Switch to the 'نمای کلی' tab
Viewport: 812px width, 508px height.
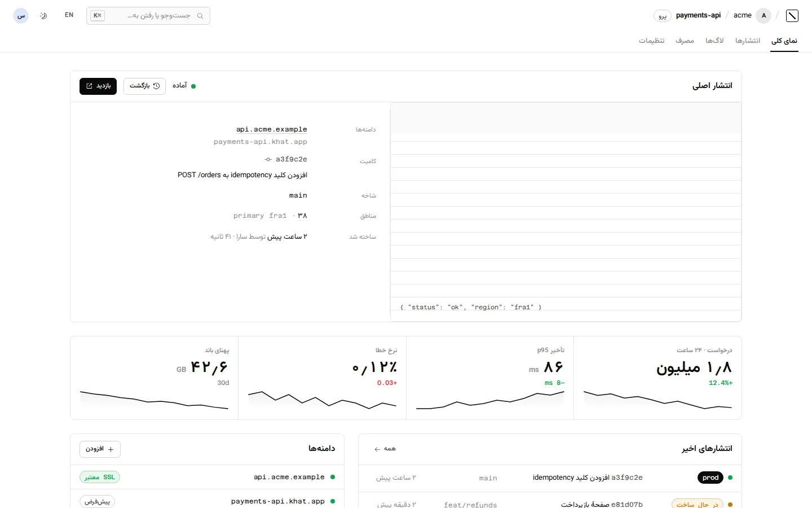784,41
